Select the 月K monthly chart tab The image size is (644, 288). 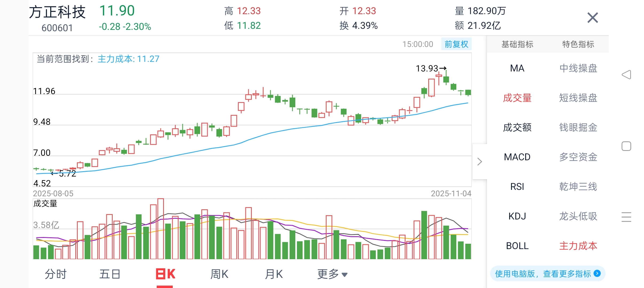(x=274, y=274)
